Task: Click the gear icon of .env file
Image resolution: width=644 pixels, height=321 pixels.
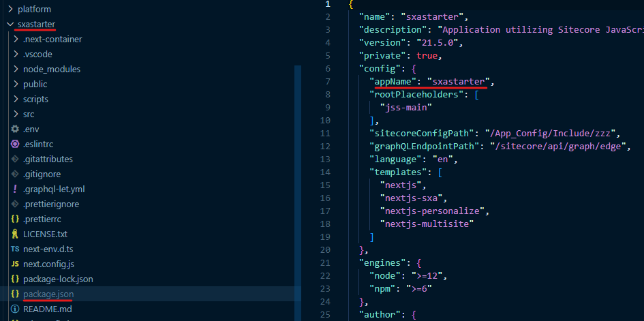Action: (x=15, y=129)
